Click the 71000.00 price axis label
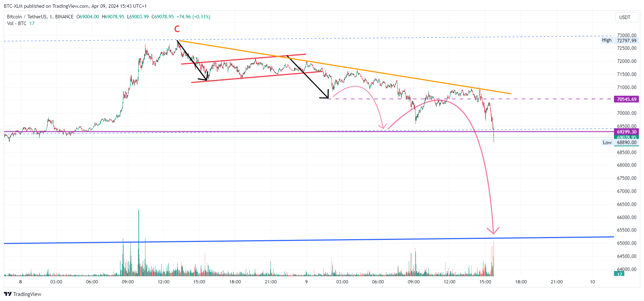This screenshot has height=301, width=644. [x=626, y=87]
